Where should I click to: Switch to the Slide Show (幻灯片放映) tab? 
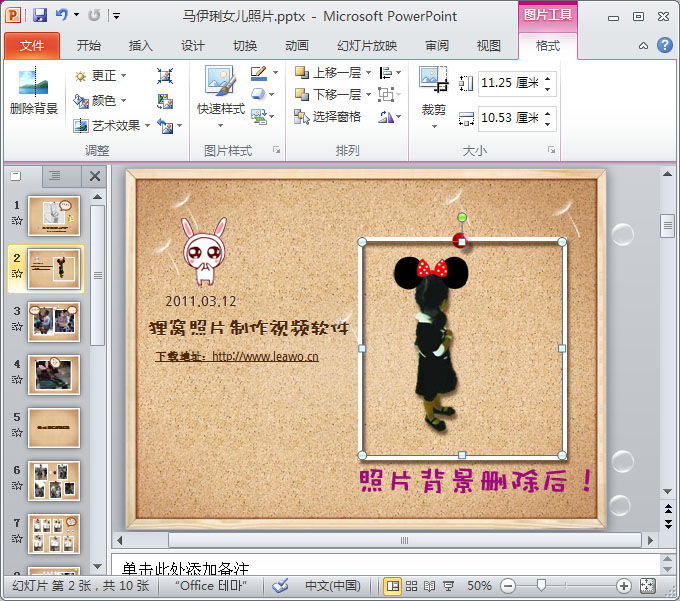coord(367,46)
